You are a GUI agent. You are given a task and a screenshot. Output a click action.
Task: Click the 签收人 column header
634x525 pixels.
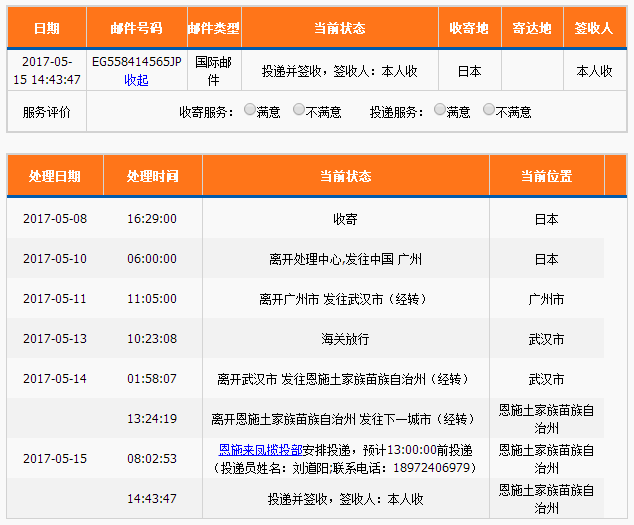pyautogui.click(x=594, y=28)
